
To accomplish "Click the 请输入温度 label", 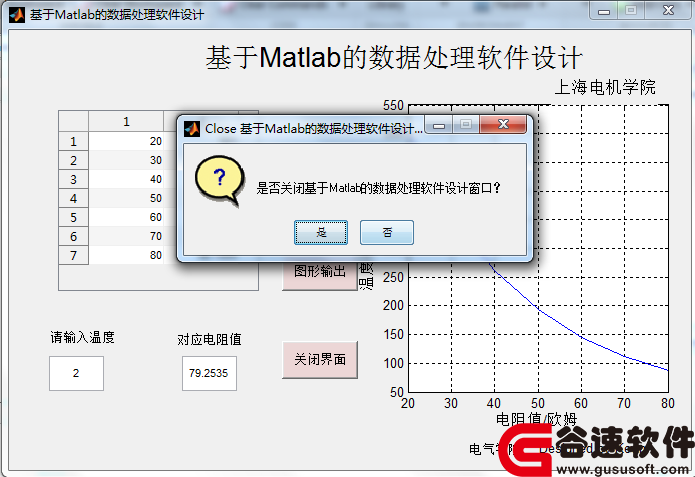I will [x=82, y=337].
